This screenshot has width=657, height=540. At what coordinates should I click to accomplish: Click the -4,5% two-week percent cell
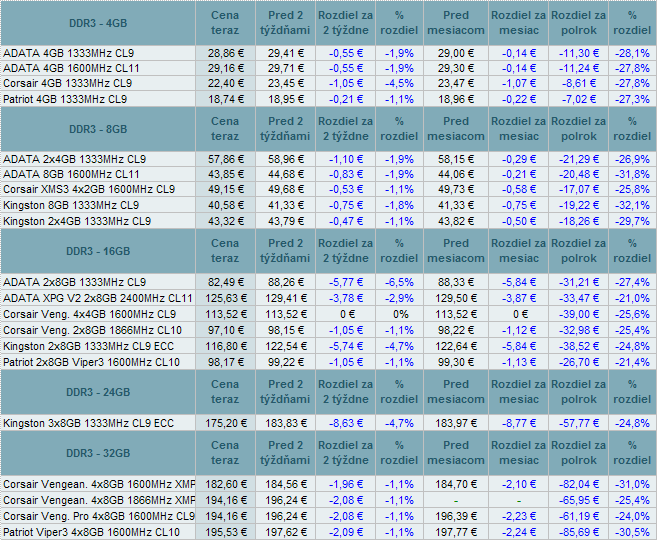pos(399,83)
